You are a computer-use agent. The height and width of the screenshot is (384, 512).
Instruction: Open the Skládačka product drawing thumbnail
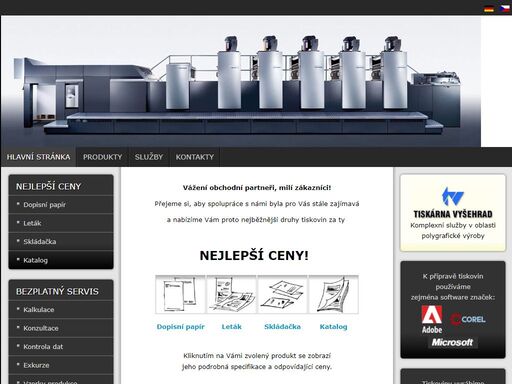[x=282, y=295]
